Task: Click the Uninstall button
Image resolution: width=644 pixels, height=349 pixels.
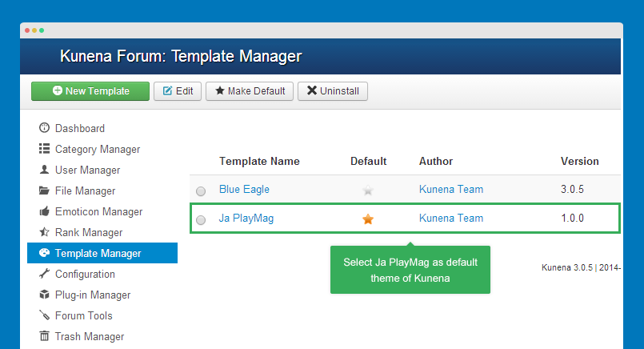Action: (333, 91)
